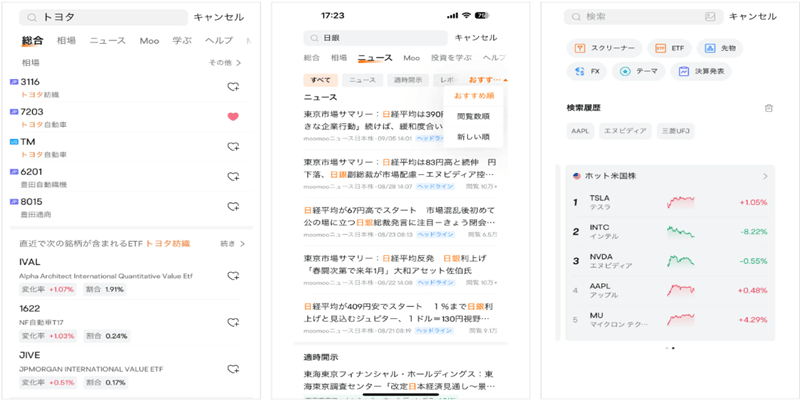800x400 pixels.
Task: Switch to ヘルプ tab in トヨタ search
Action: tap(219, 41)
